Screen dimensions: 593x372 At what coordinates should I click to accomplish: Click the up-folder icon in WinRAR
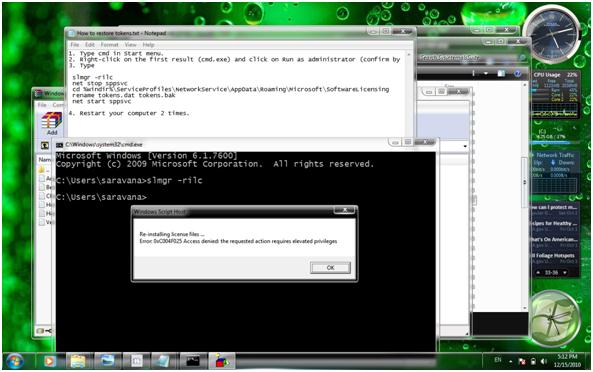point(45,145)
